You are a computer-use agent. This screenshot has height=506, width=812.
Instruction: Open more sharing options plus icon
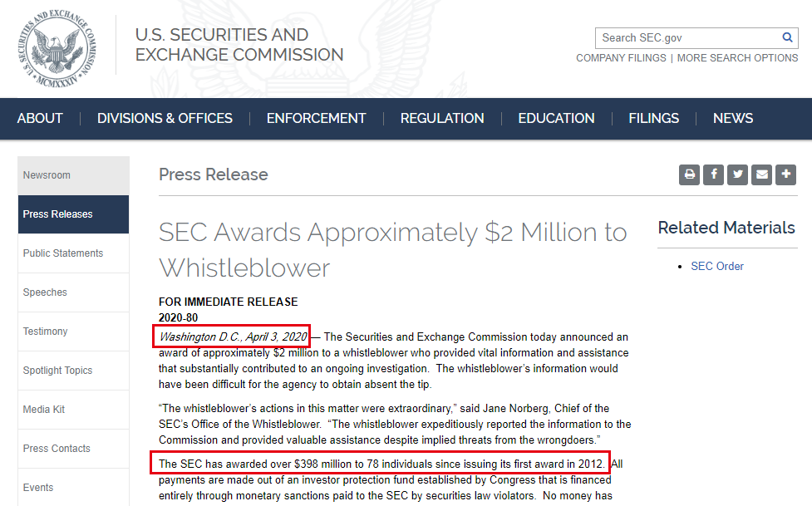785,174
